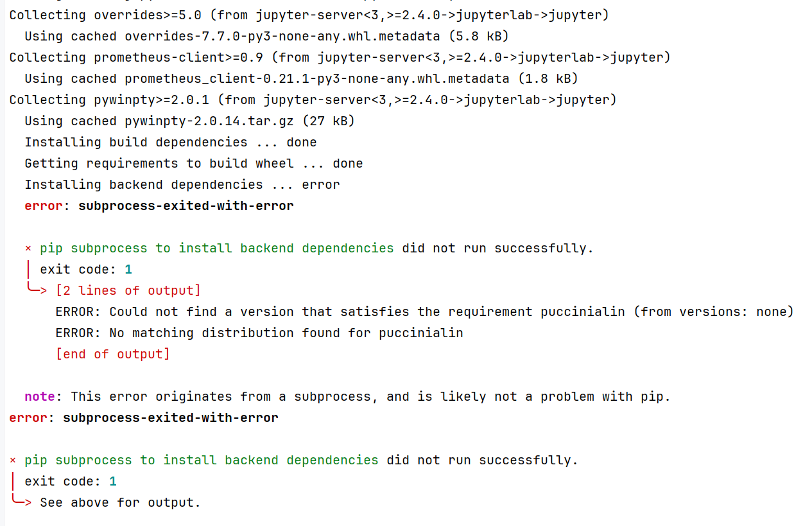This screenshot has width=812, height=526.
Task: Click the magenta 'note' label
Action: point(40,396)
